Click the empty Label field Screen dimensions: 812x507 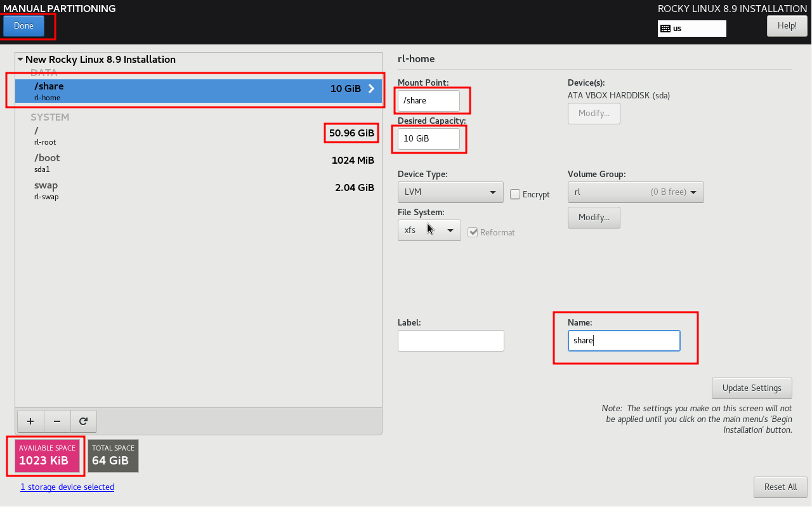coord(451,341)
